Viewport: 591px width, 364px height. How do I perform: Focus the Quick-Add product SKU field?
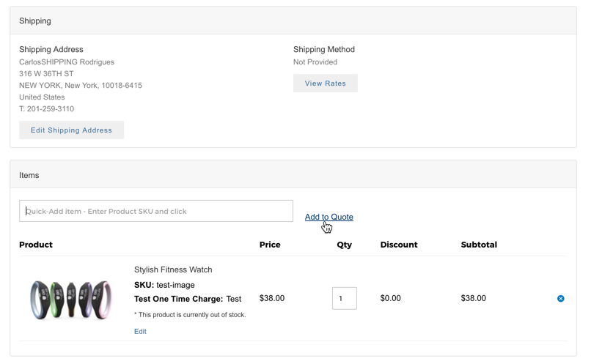point(156,212)
